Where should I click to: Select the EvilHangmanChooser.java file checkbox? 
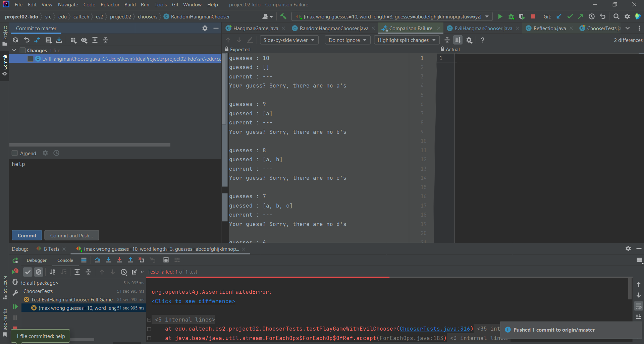coord(31,59)
